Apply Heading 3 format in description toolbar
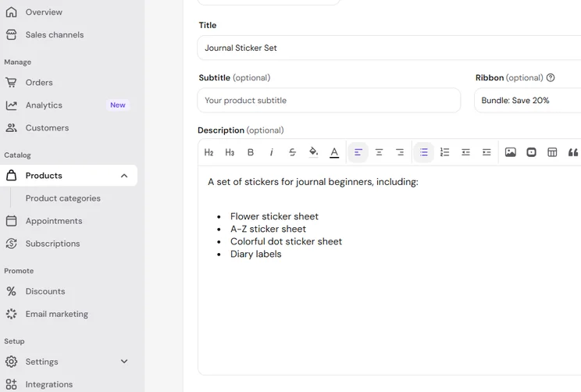The height and width of the screenshot is (392, 581). (230, 152)
